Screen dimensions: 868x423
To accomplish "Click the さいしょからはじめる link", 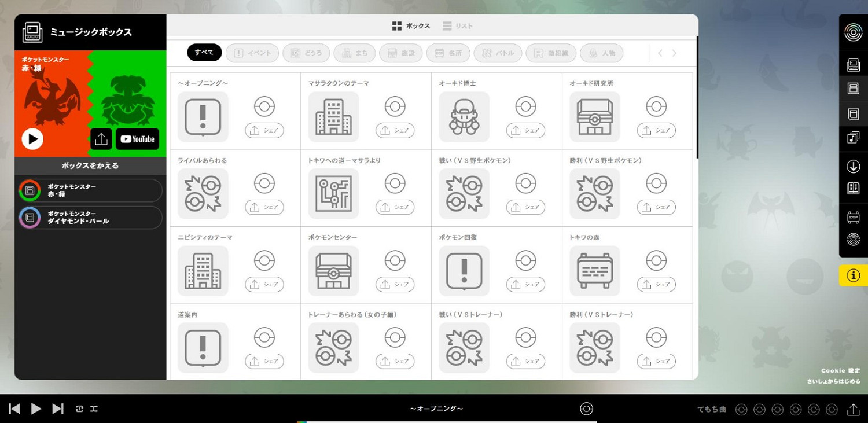I will 833,381.
